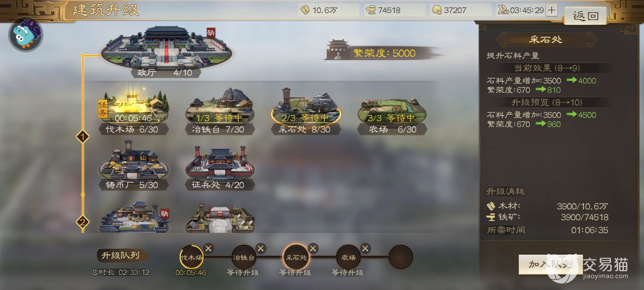
Task: Click the 返回 back button
Action: (586, 16)
